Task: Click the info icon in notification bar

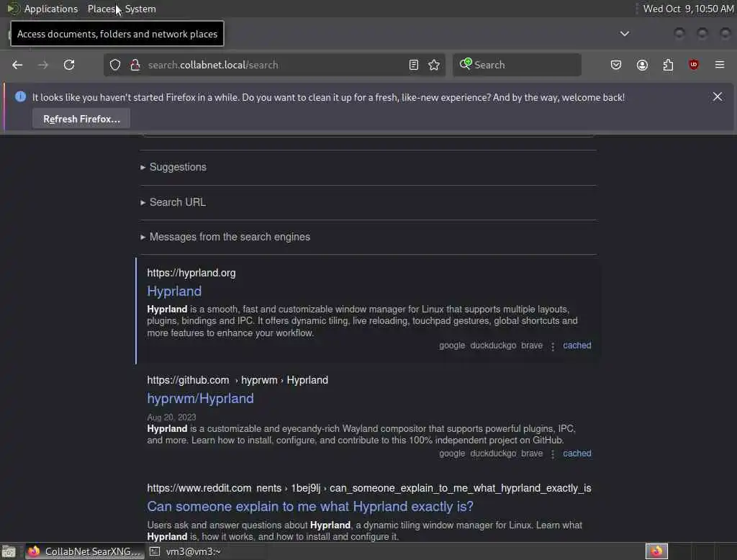Action: [20, 96]
